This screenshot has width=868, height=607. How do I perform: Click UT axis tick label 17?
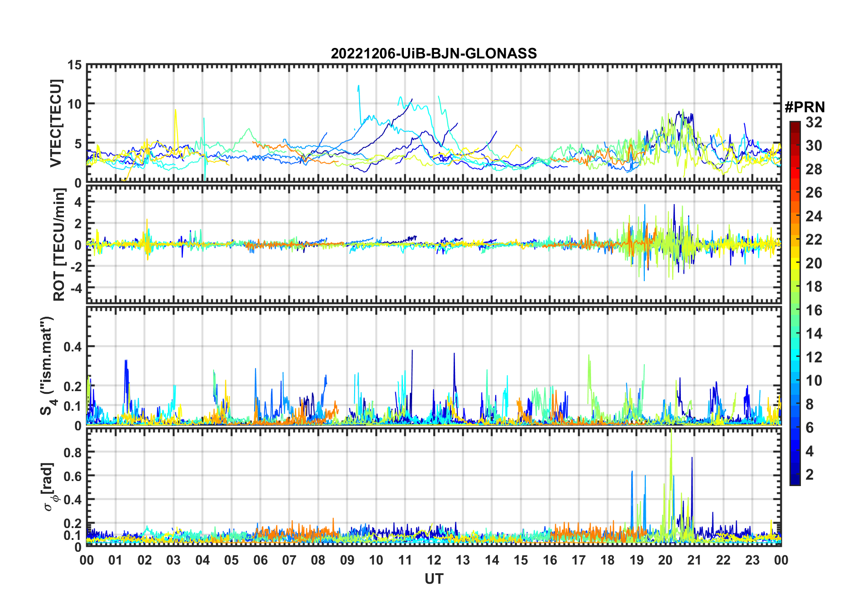[579, 560]
